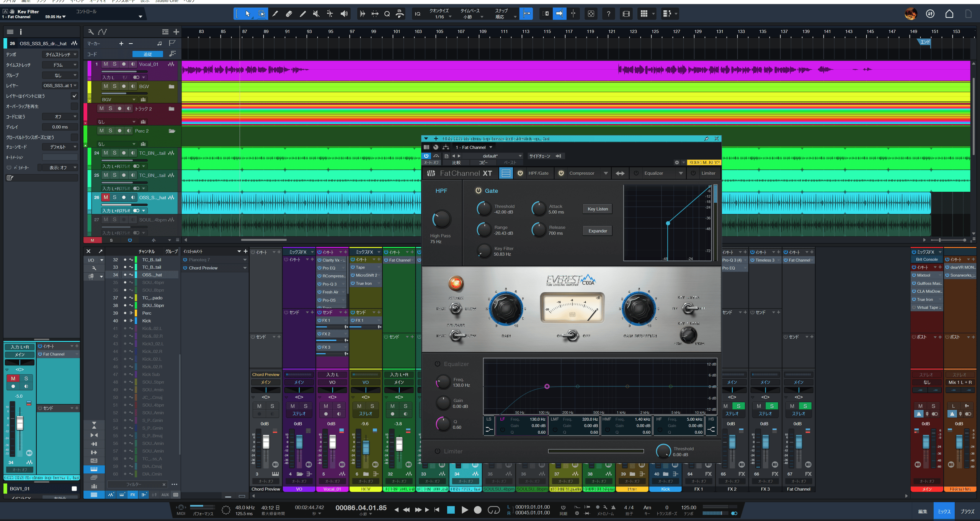Viewport: 980px width, 521px height.
Task: Switch to the 編集 tab
Action: [923, 511]
